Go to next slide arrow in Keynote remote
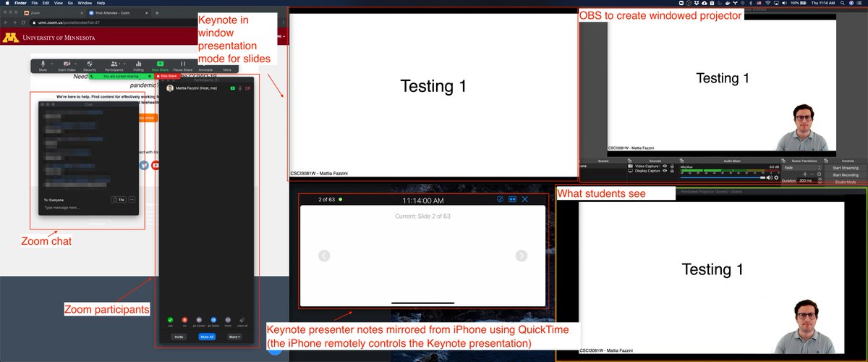 pos(521,255)
